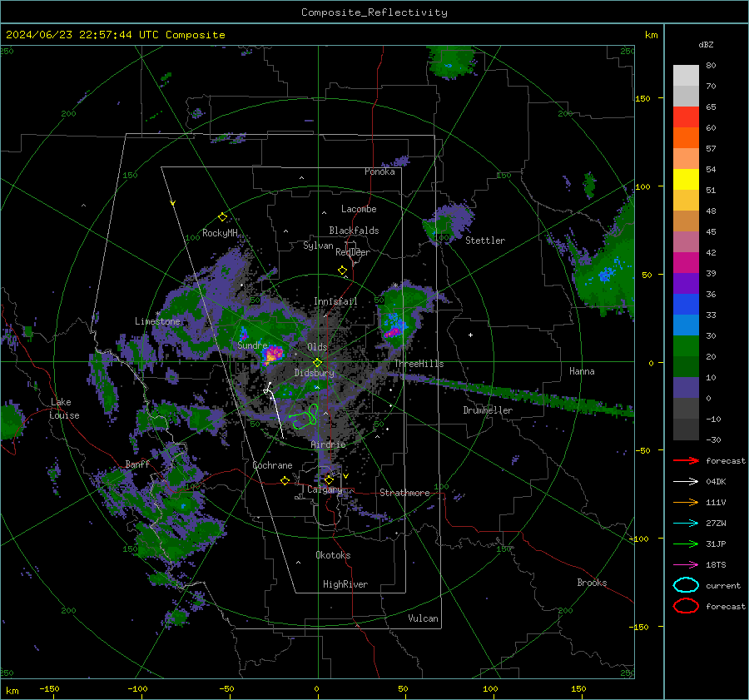Click the Okotoks city label
Viewport: 749px width, 700px height.
333,554
